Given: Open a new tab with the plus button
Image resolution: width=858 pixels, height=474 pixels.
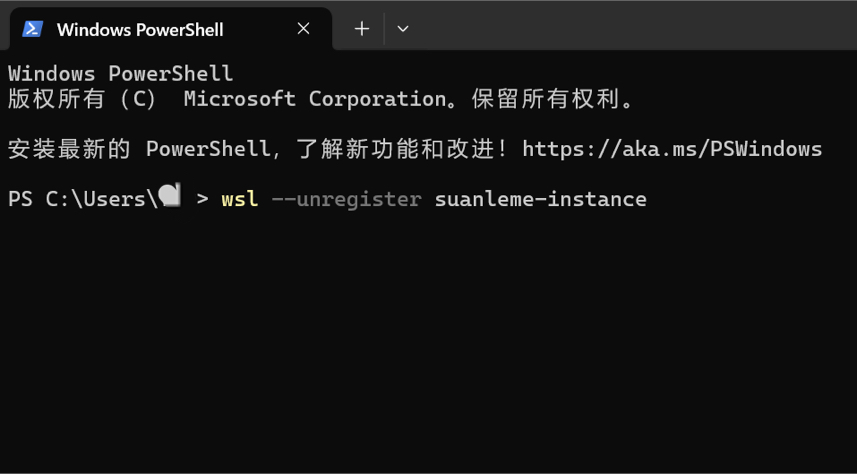Looking at the screenshot, I should click(x=362, y=29).
